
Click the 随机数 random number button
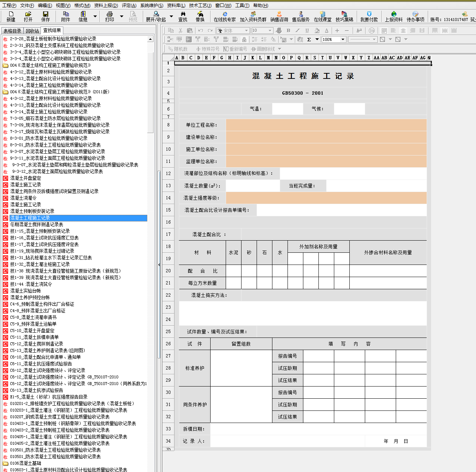(178, 49)
